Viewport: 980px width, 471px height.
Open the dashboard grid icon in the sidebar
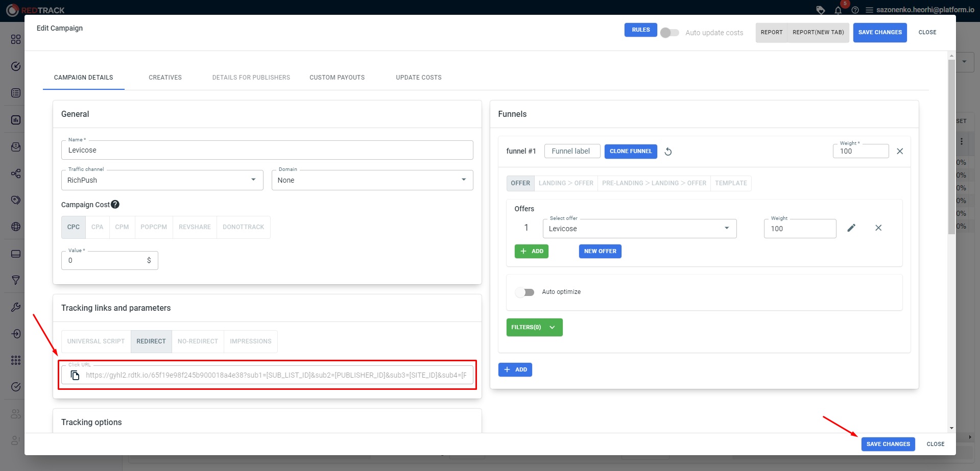(15, 39)
